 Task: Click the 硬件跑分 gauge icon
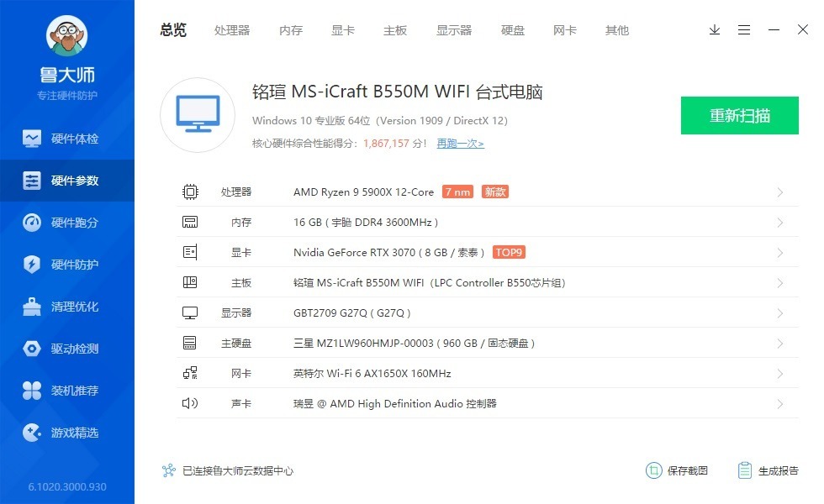pyautogui.click(x=32, y=223)
